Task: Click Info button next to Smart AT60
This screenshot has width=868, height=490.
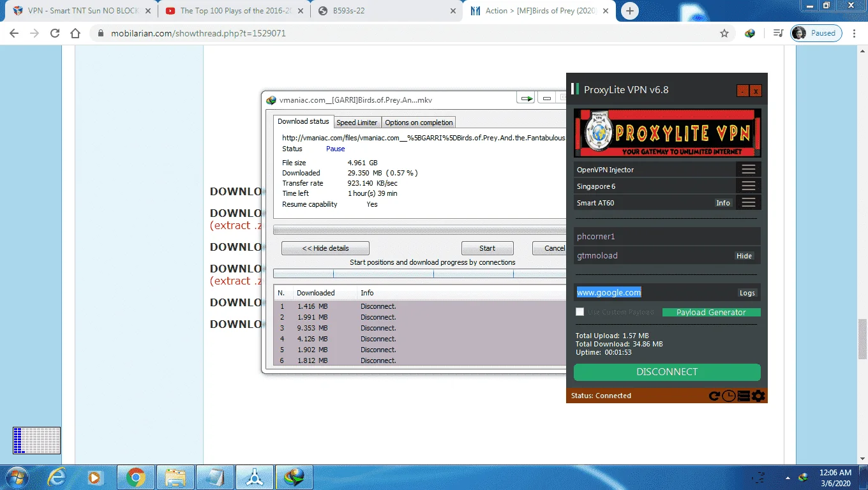Action: coord(723,203)
